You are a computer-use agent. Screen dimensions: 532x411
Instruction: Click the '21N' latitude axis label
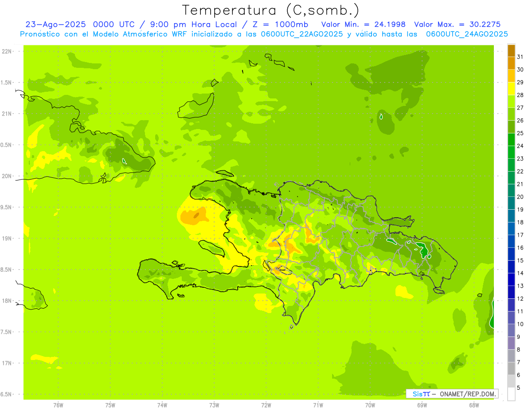coord(8,114)
